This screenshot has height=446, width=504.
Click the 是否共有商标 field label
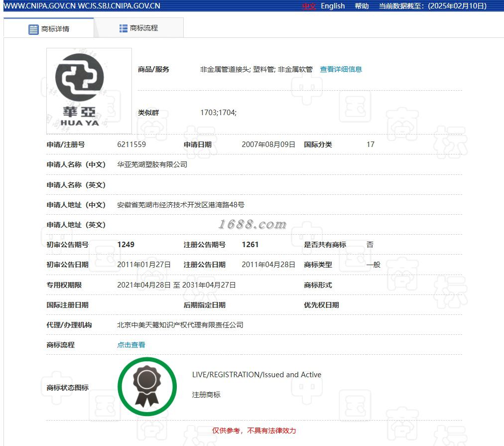(325, 245)
